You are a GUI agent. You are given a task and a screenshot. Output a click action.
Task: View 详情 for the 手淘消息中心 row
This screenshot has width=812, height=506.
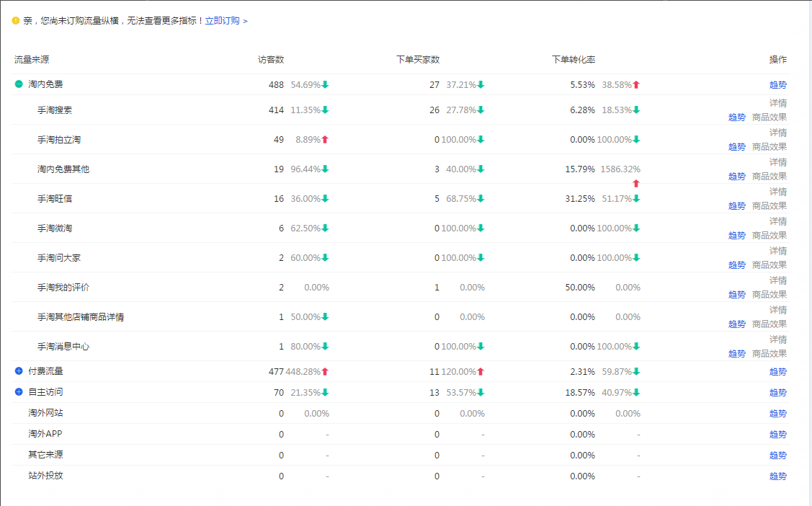778,339
